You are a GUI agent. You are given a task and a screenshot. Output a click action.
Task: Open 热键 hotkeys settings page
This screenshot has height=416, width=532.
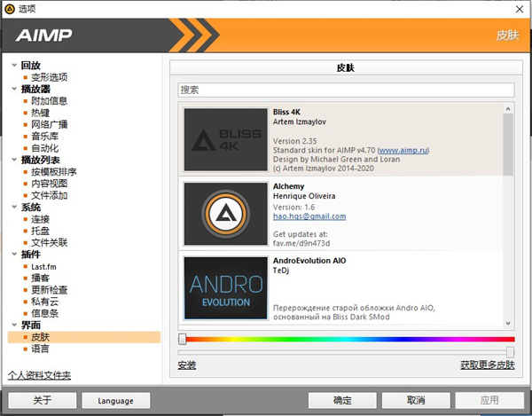point(41,113)
